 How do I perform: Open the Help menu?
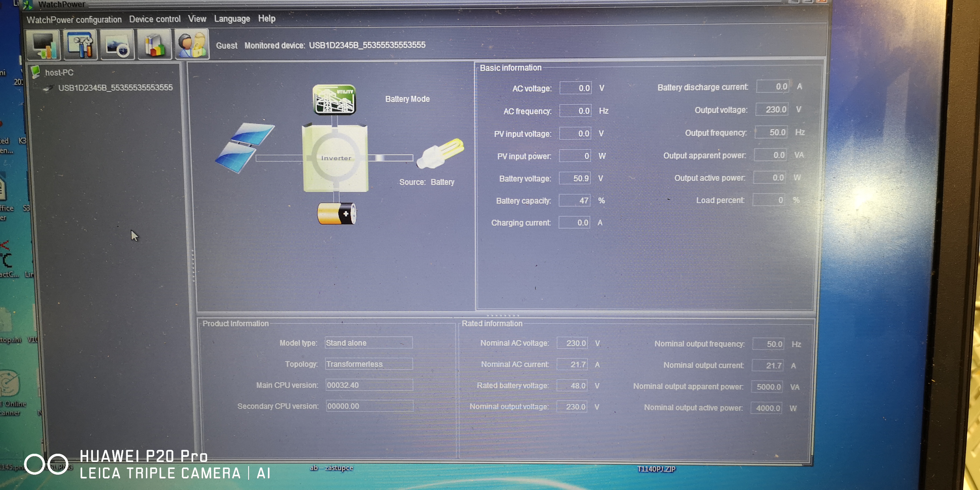click(266, 18)
